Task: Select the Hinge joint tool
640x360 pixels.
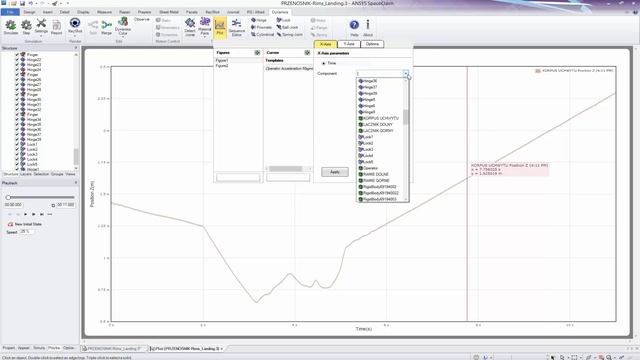Action: click(x=259, y=20)
